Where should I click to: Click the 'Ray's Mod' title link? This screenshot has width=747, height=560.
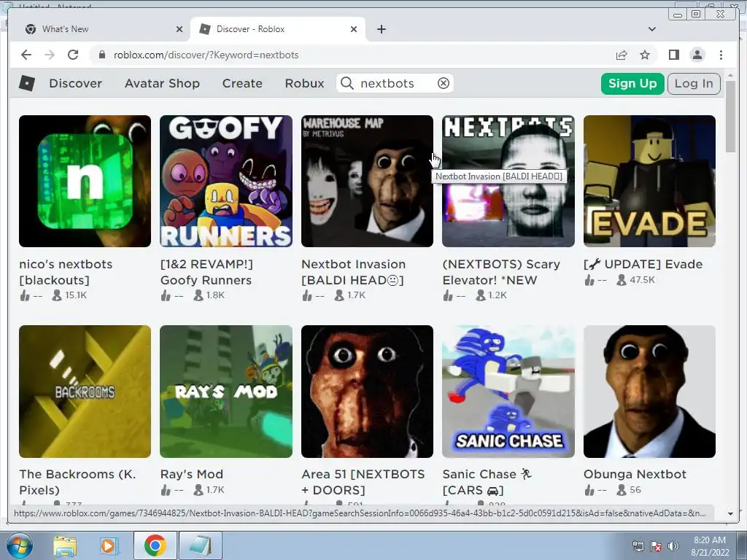tap(192, 474)
